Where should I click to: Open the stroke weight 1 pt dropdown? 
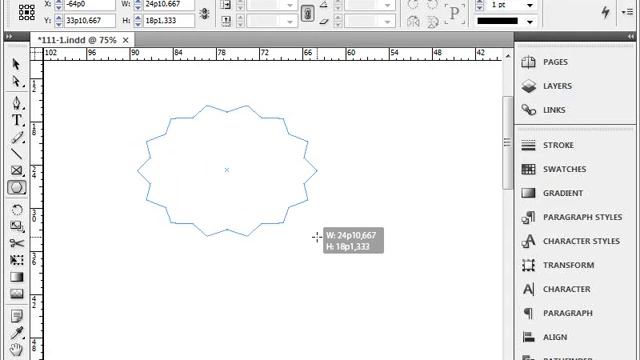coord(530,5)
